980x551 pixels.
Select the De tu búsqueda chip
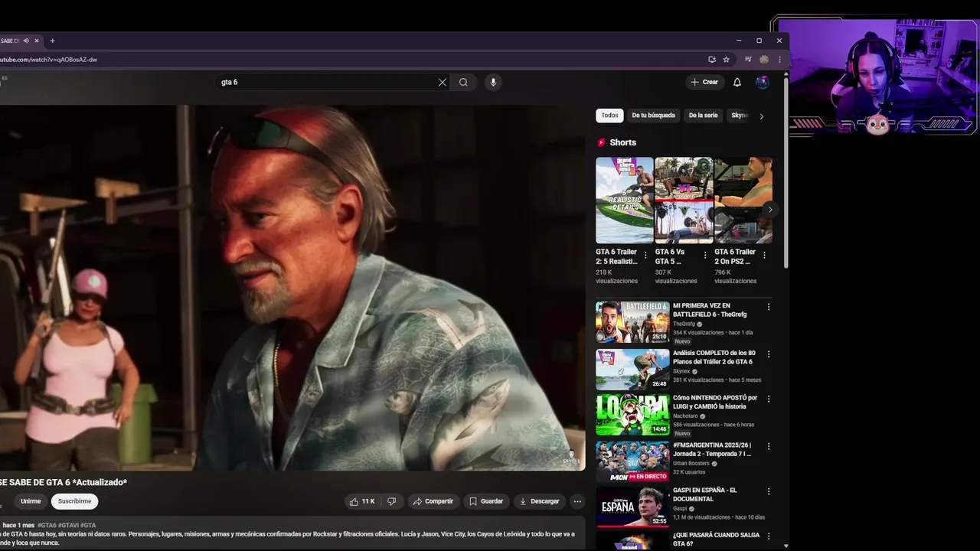653,116
